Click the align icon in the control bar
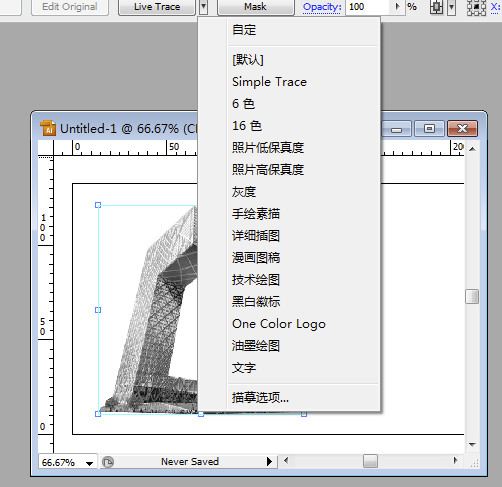This screenshot has width=502, height=487. click(x=436, y=7)
